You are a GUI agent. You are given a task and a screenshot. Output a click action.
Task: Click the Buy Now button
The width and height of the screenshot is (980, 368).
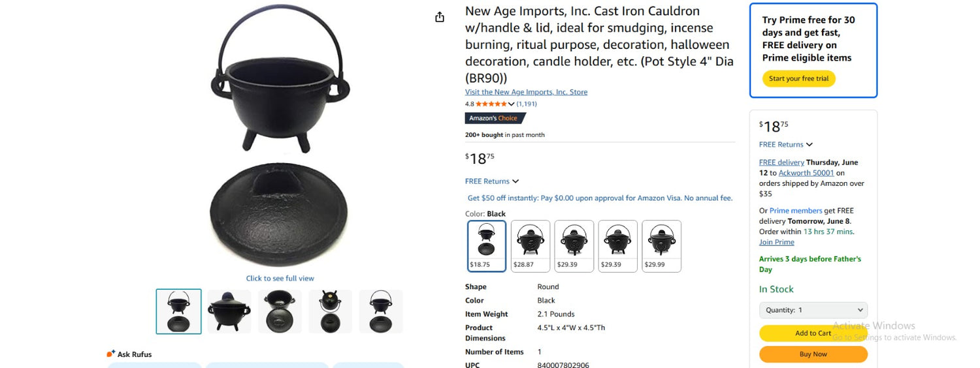[x=813, y=354]
